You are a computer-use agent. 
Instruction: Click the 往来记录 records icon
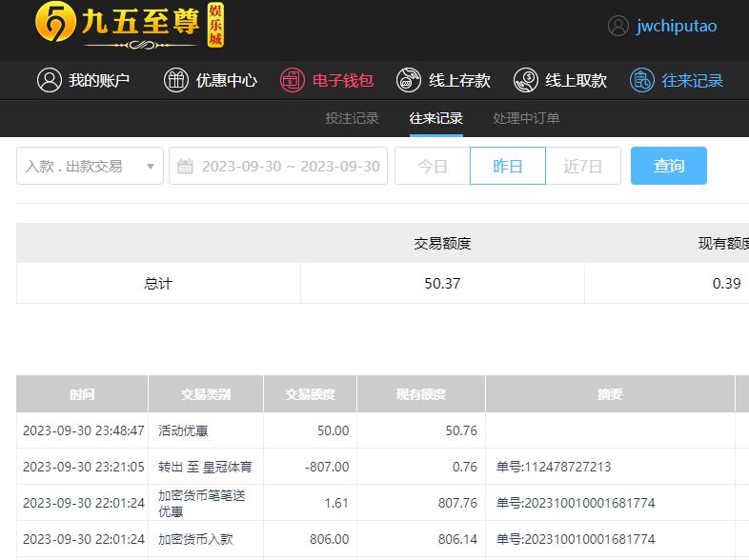pyautogui.click(x=642, y=80)
